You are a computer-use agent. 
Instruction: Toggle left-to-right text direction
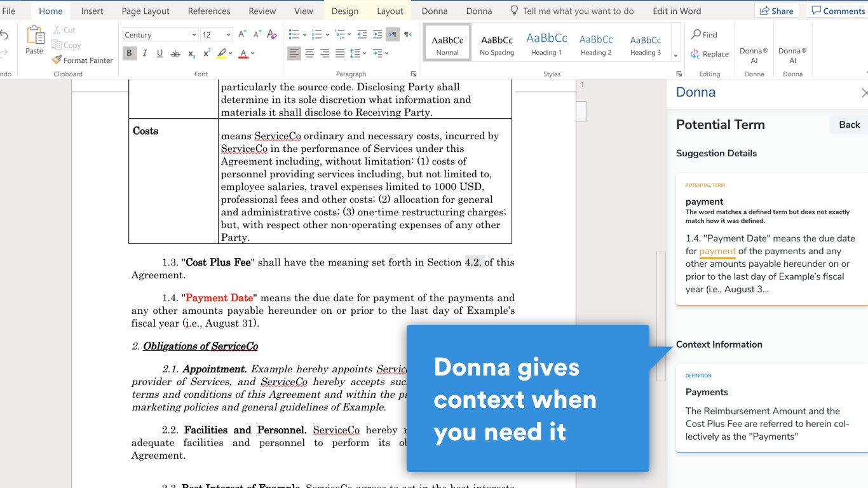tap(393, 35)
